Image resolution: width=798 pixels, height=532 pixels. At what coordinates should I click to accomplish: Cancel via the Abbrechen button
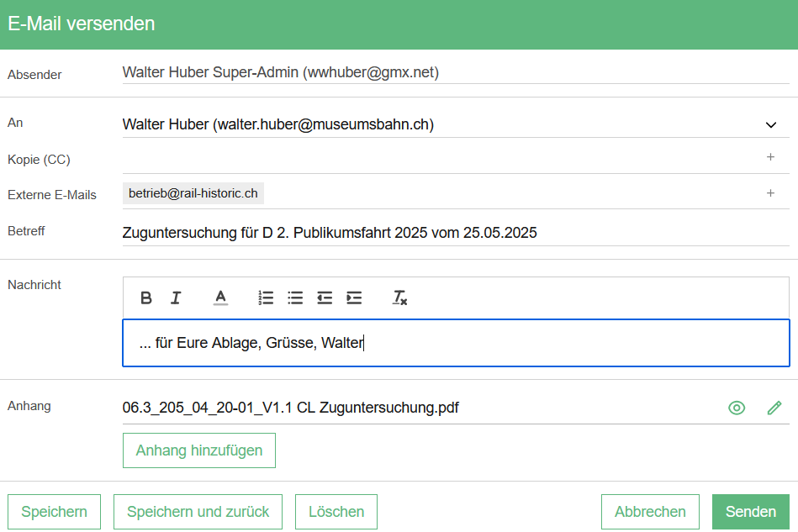click(x=649, y=511)
